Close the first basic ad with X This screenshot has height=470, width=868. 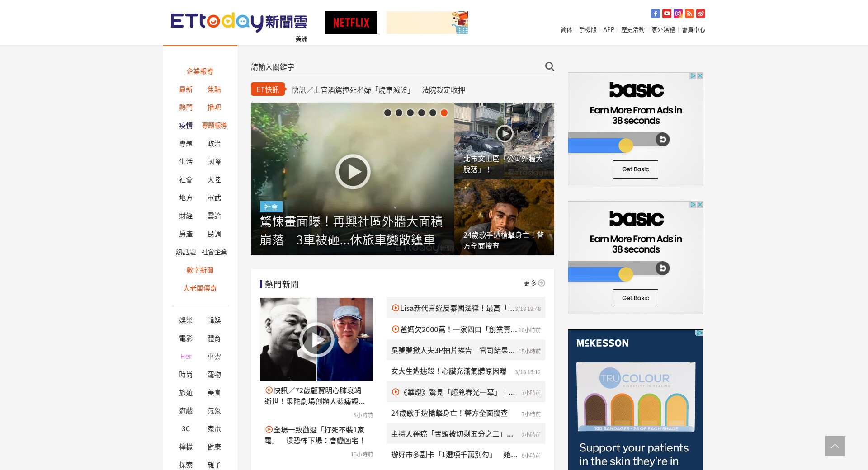click(x=700, y=76)
